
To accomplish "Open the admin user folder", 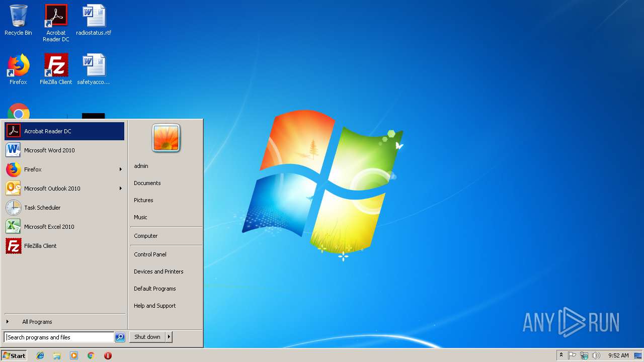I will click(x=166, y=166).
